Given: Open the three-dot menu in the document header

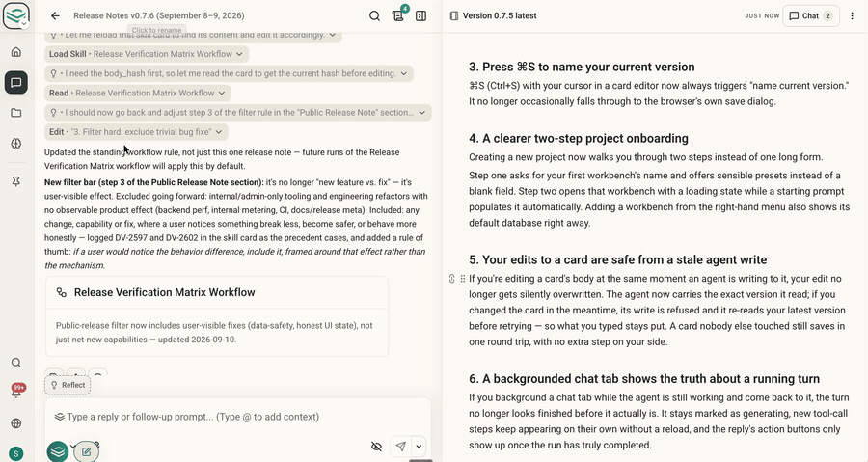Looking at the screenshot, I should coord(852,16).
